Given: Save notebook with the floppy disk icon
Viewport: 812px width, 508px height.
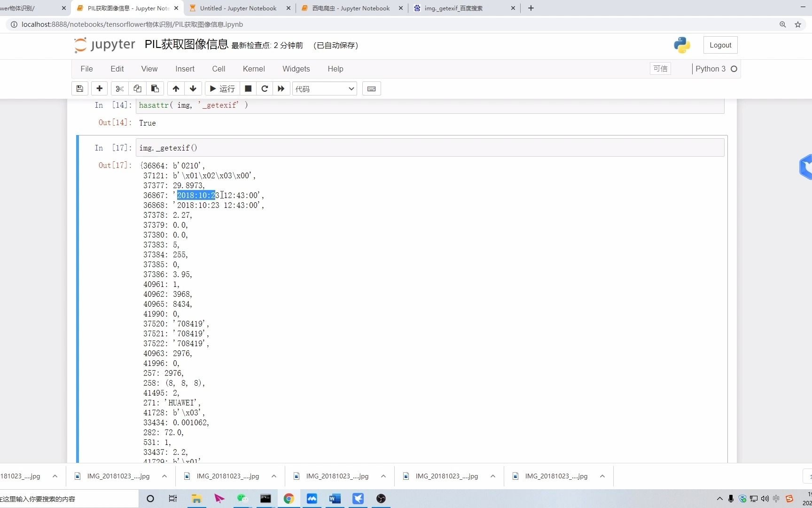Looking at the screenshot, I should (80, 89).
